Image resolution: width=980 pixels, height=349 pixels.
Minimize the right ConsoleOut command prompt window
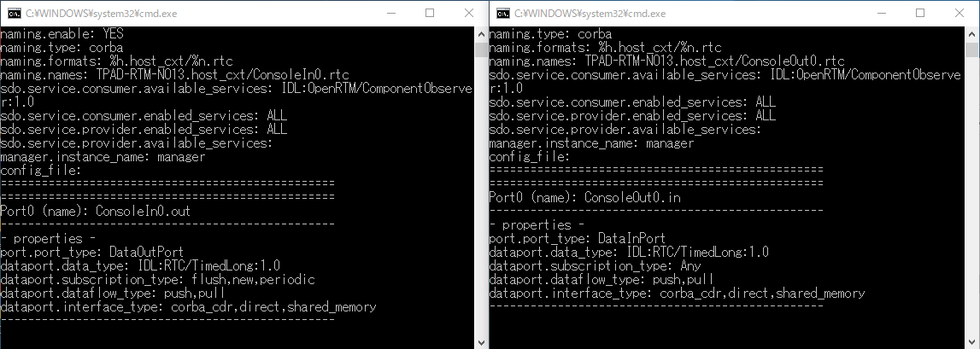pyautogui.click(x=882, y=13)
